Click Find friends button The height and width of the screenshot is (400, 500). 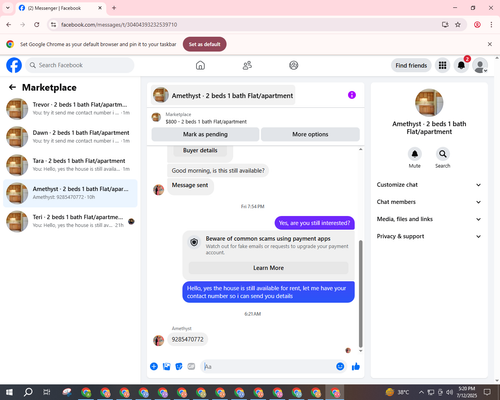click(411, 65)
